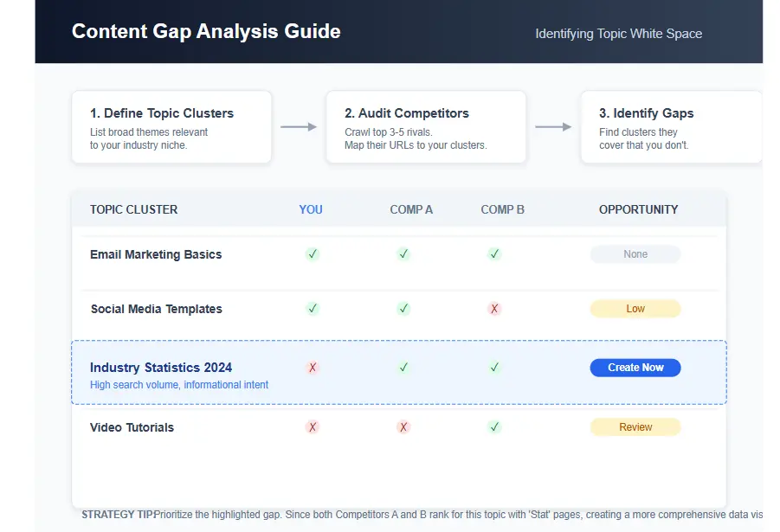Image resolution: width=780 pixels, height=532 pixels.
Task: Click the green checkmark under COMP B for Video Tutorials
Action: [x=494, y=426]
